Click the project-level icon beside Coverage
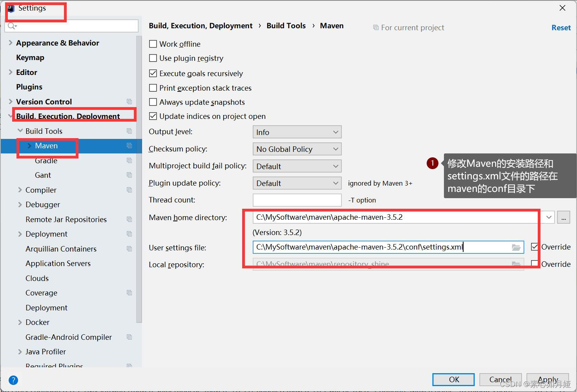The height and width of the screenshot is (392, 577). (x=129, y=293)
